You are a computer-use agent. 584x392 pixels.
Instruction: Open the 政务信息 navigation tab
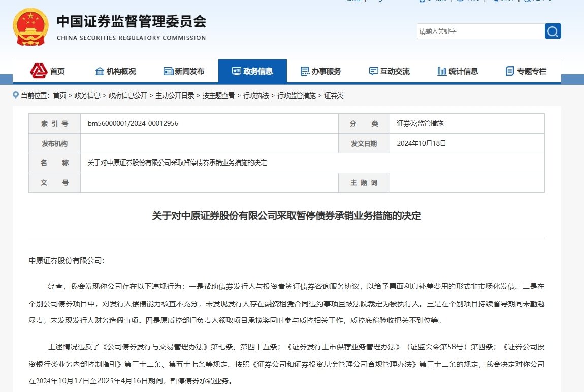[252, 71]
